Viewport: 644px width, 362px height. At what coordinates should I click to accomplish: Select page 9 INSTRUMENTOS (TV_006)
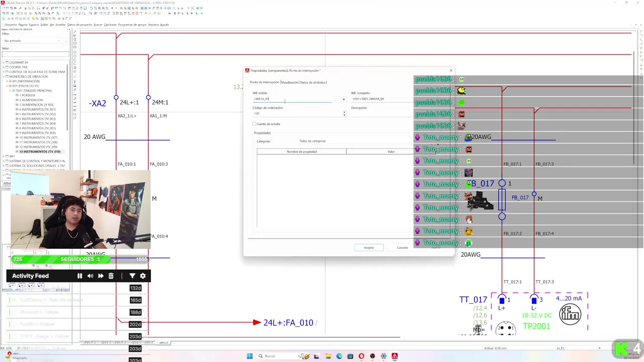coord(37,133)
